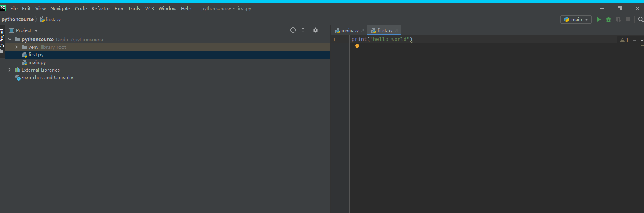Click the Run with Coverage icon

pyautogui.click(x=618, y=19)
